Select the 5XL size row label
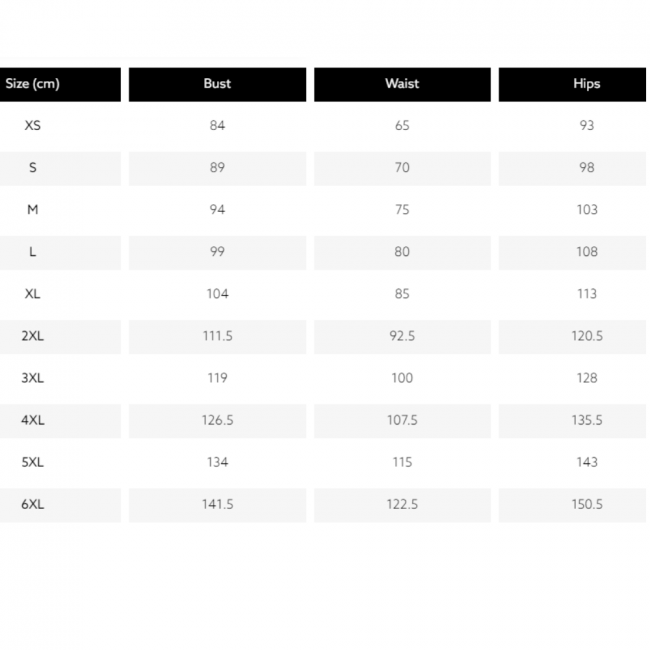The image size is (650, 650). [32, 462]
